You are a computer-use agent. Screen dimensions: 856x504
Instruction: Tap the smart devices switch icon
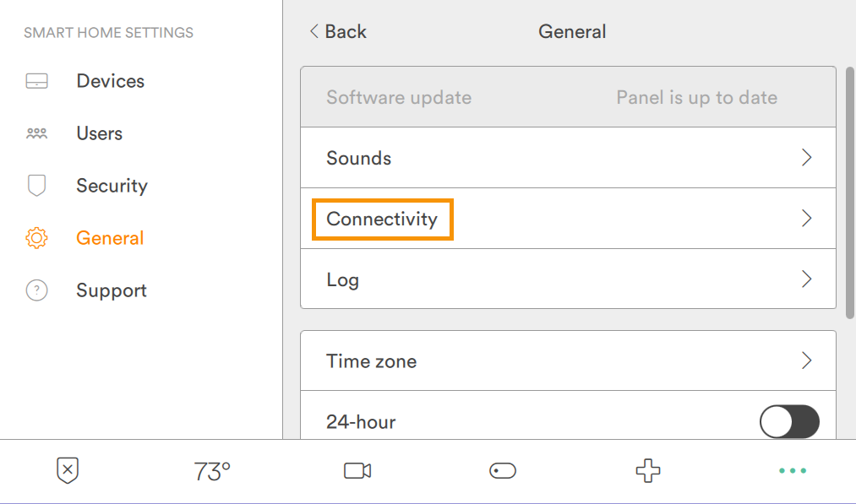click(503, 471)
